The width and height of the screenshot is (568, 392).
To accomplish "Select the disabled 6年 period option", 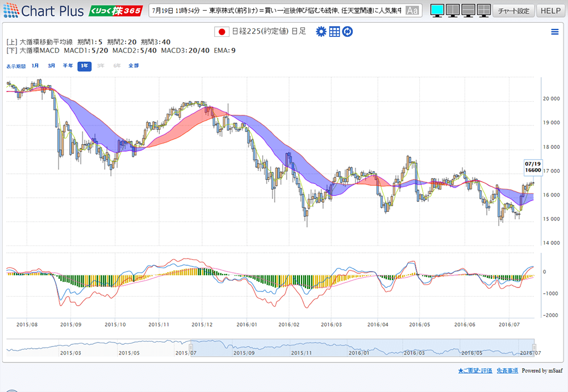I will tap(117, 66).
